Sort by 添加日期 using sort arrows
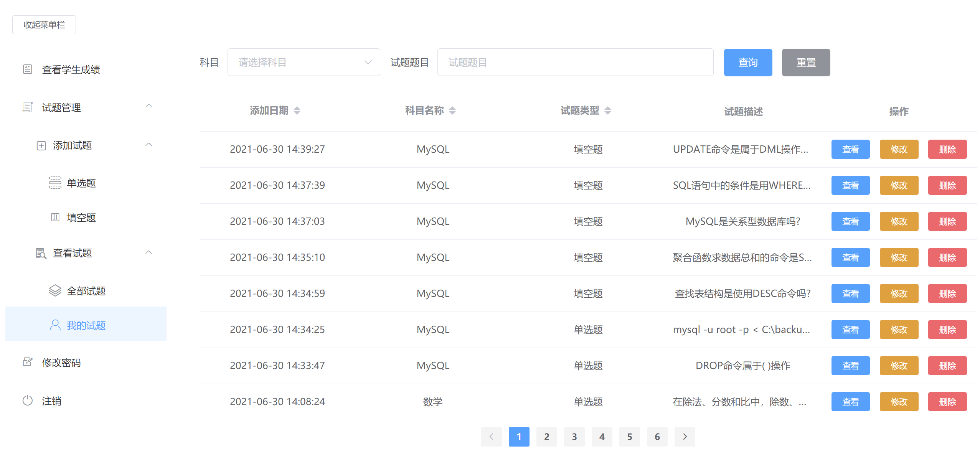This screenshot has width=980, height=455. point(297,111)
